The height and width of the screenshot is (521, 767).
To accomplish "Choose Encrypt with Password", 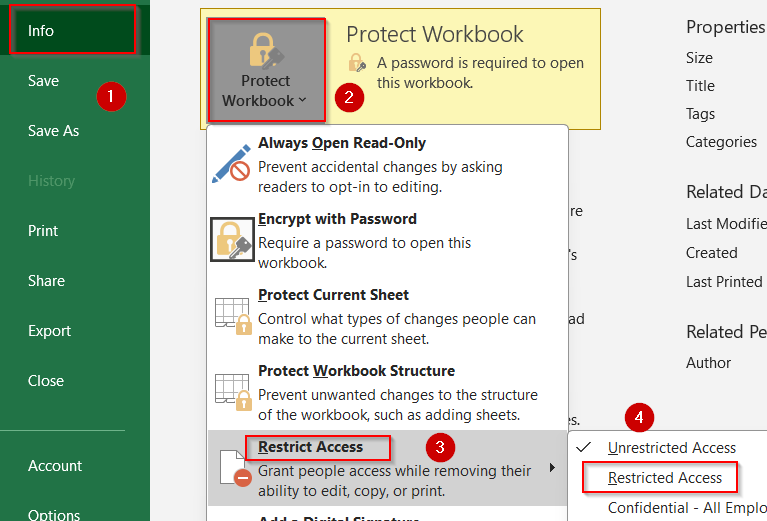I will [x=386, y=240].
